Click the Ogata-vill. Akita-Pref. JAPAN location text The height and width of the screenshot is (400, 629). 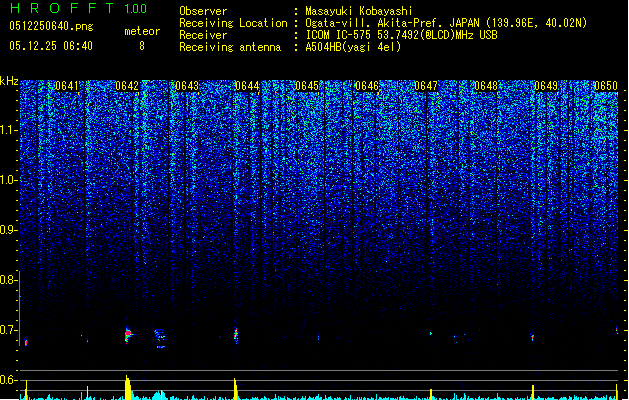pos(446,23)
